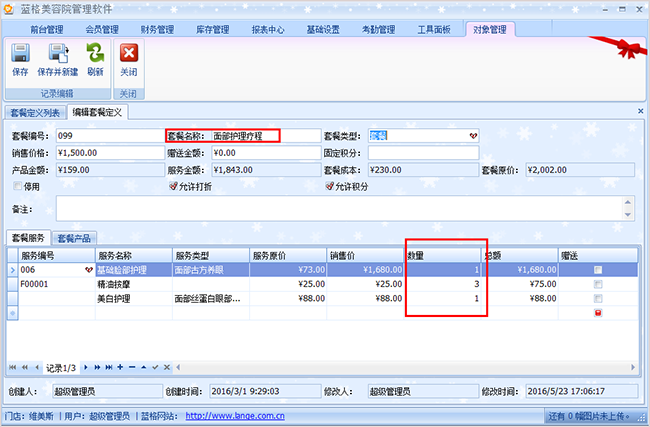Click the red 关闭 (Close) toolbar icon
Screen dimensions: 650x427
coord(129,59)
